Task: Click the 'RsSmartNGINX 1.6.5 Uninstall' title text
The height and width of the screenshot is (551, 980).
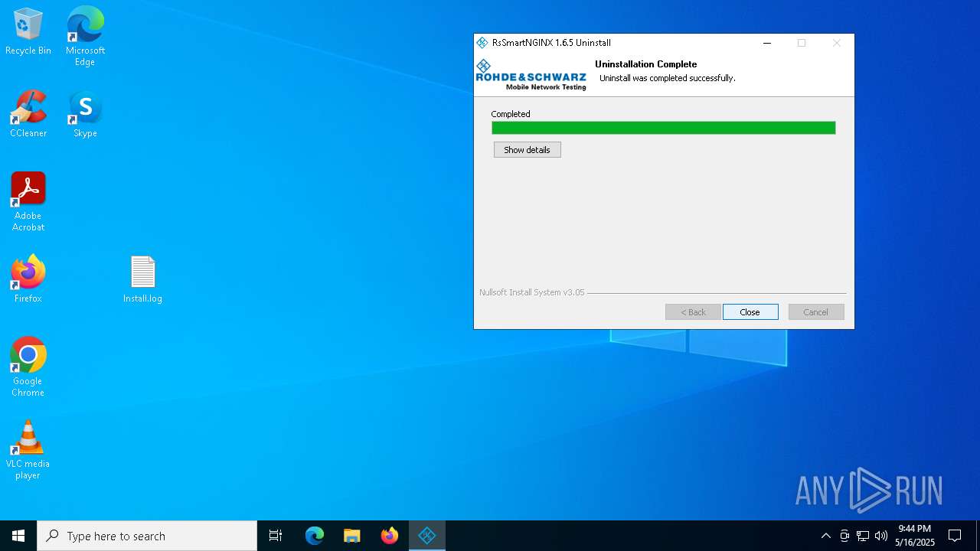Action: pyautogui.click(x=551, y=43)
